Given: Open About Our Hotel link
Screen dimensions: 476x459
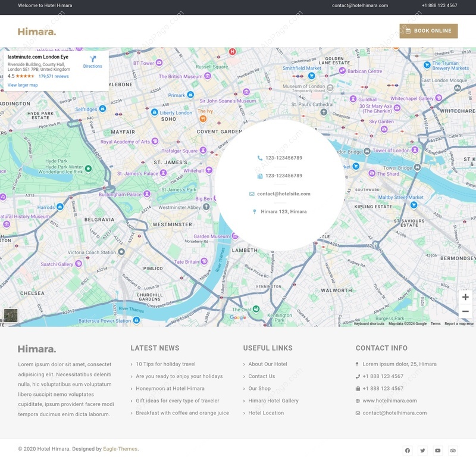Looking at the screenshot, I should click(x=268, y=364).
